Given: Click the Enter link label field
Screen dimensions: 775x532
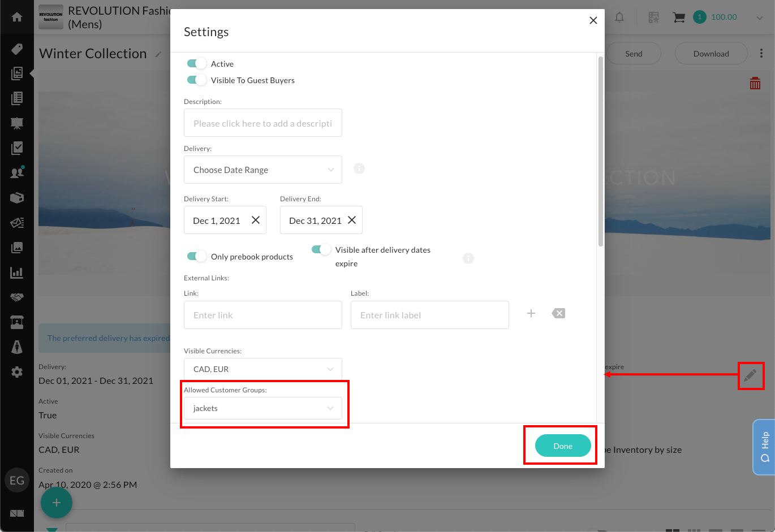Looking at the screenshot, I should pos(430,315).
